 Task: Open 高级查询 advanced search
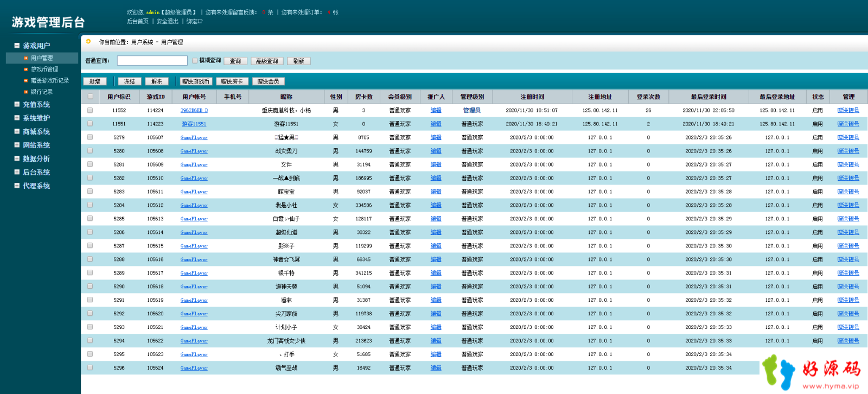point(267,61)
